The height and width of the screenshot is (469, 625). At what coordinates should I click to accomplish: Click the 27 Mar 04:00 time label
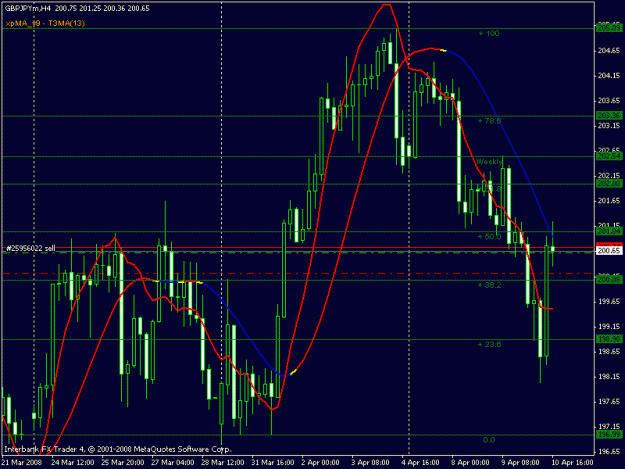[x=173, y=463]
